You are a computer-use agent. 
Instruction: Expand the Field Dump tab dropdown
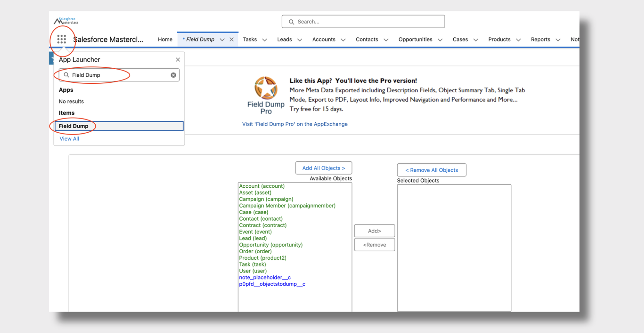[x=222, y=39]
